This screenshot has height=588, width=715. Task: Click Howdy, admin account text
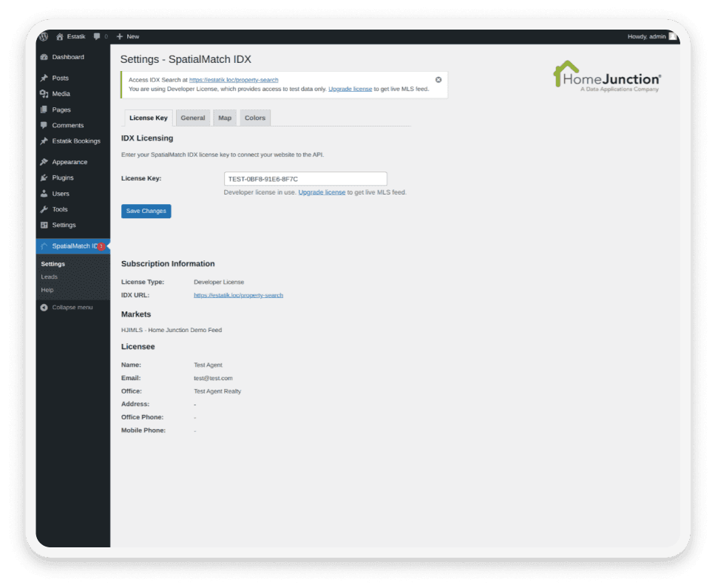click(646, 36)
